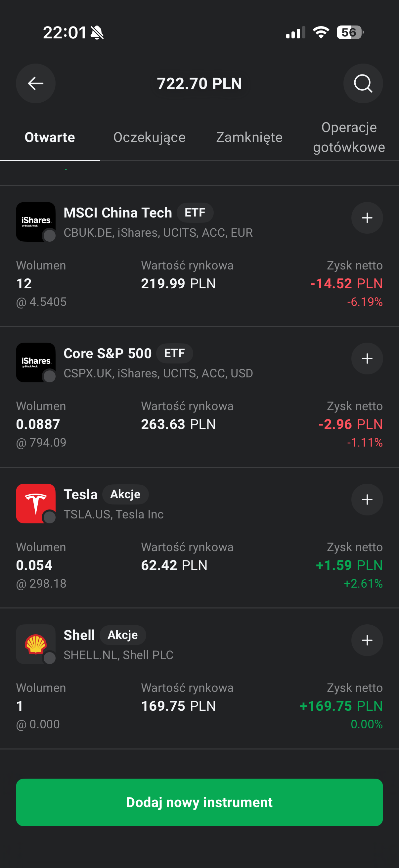This screenshot has width=399, height=868.
Task: Open the Shell logo thumbnail
Action: (36, 644)
